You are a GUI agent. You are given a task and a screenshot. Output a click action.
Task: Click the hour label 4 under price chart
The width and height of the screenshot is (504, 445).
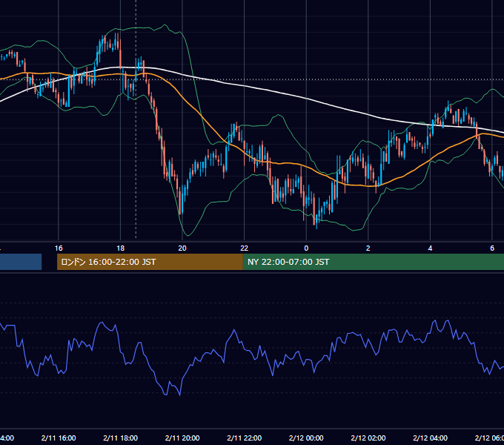(430, 248)
